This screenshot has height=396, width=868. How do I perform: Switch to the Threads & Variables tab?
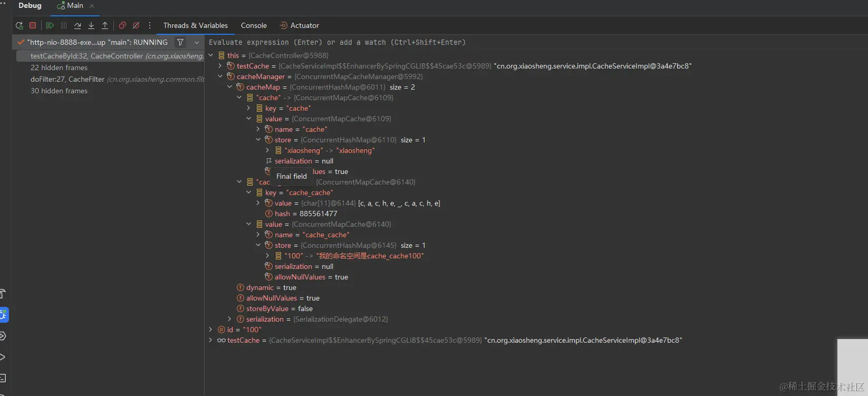point(196,25)
